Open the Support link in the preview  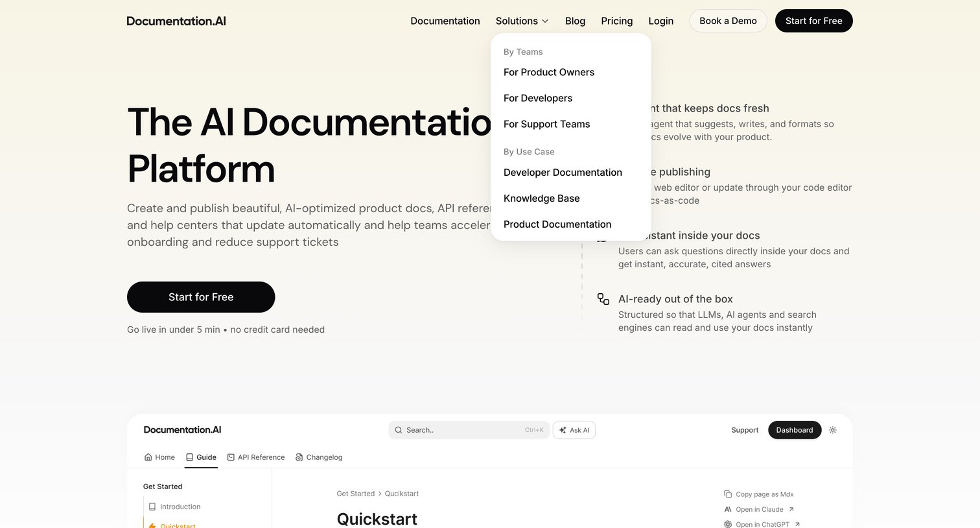tap(745, 430)
